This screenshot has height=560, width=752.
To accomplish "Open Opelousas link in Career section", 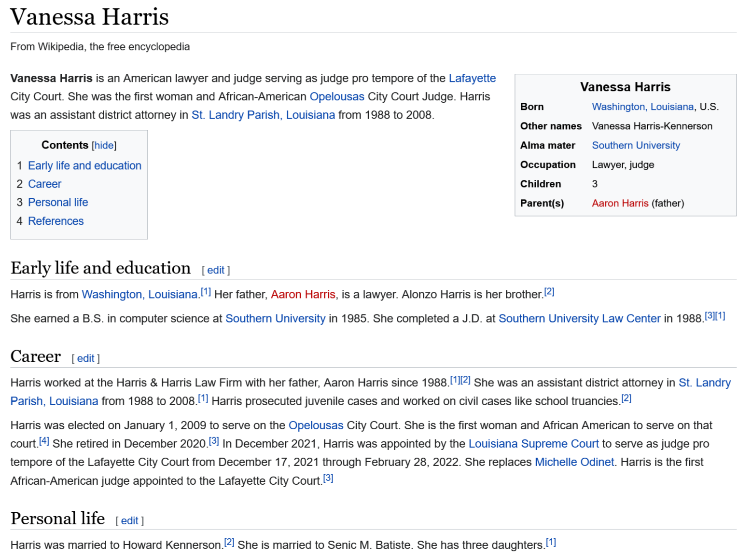I will coord(316,425).
